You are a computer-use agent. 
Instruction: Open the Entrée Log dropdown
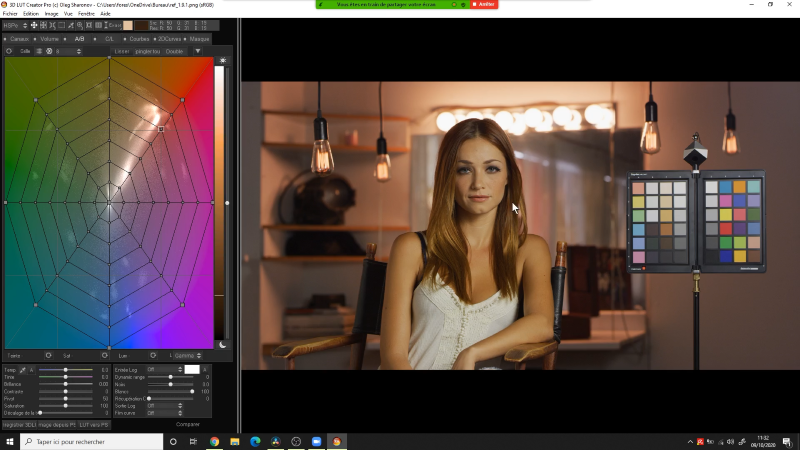pyautogui.click(x=163, y=370)
